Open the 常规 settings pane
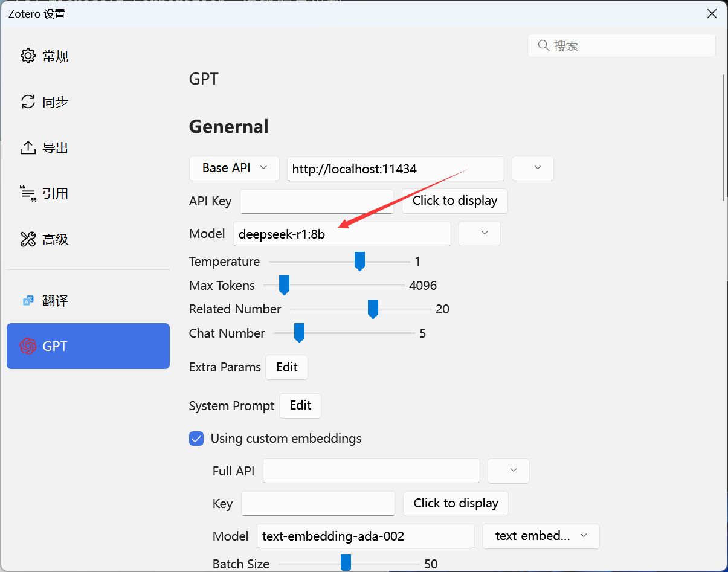 coord(88,56)
